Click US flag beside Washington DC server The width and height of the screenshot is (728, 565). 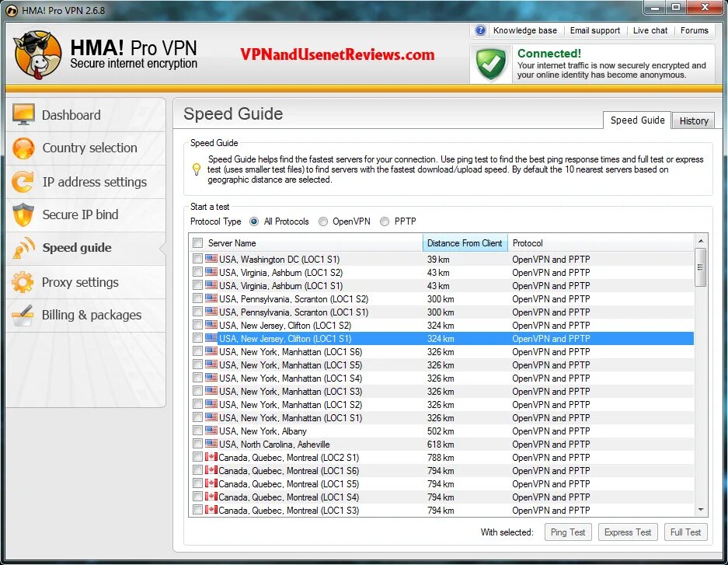pyautogui.click(x=211, y=259)
